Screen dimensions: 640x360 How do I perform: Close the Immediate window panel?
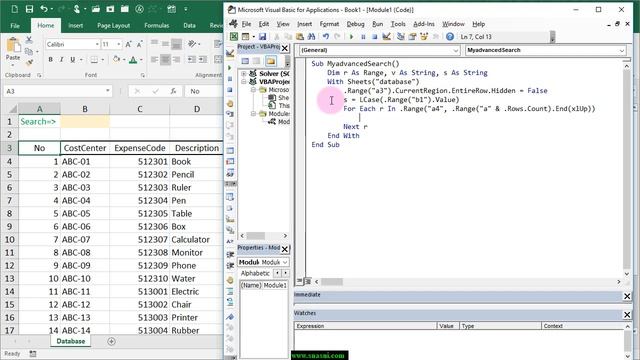point(627,296)
